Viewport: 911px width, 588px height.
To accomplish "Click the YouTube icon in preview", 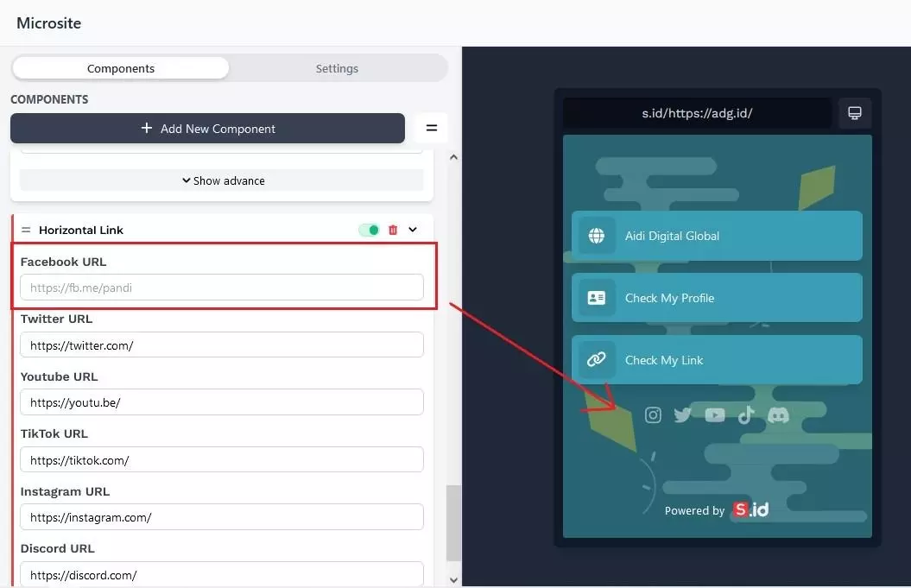I will (x=715, y=415).
